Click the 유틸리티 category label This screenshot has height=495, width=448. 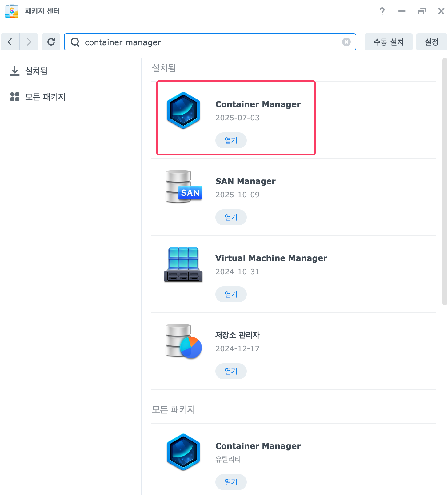click(x=228, y=459)
